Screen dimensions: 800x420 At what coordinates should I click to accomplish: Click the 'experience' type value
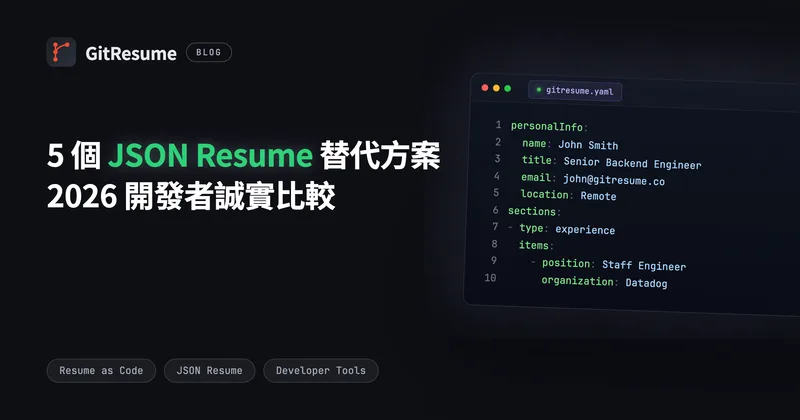(585, 230)
